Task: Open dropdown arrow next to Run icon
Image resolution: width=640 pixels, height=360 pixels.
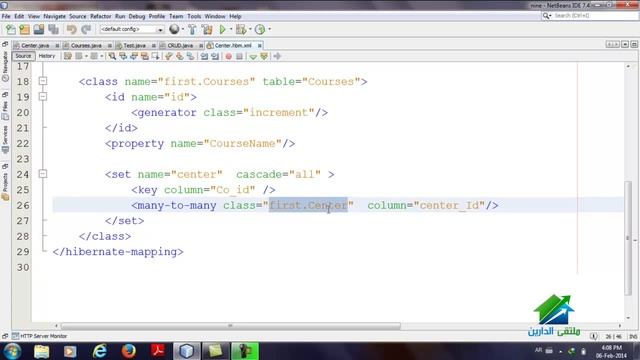Action: (x=231, y=29)
